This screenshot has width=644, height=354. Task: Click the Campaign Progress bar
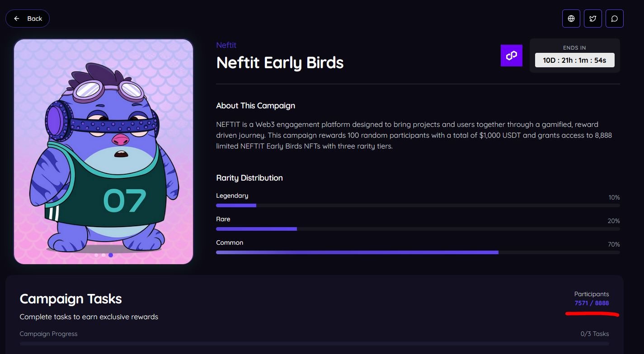click(314, 344)
